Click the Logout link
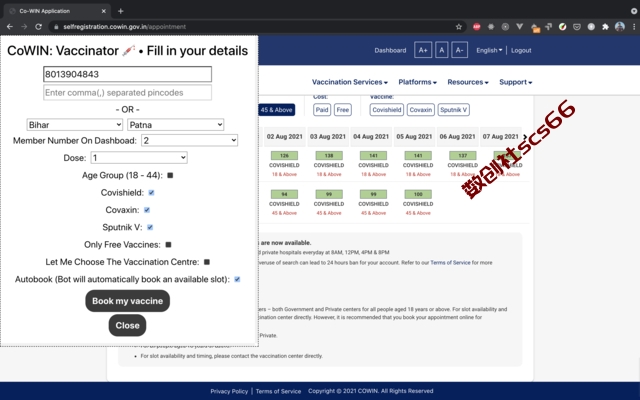This screenshot has height=400, width=640. pos(521,50)
